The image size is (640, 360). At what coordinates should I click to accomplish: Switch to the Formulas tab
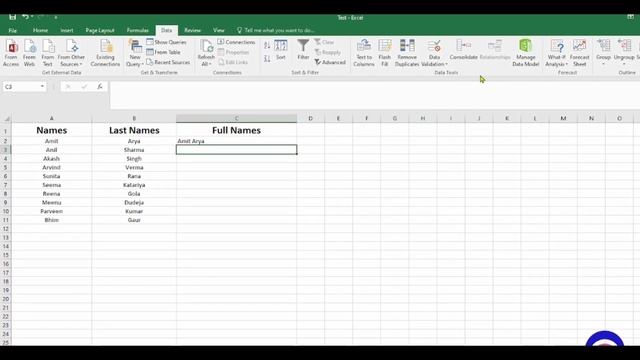(x=138, y=30)
